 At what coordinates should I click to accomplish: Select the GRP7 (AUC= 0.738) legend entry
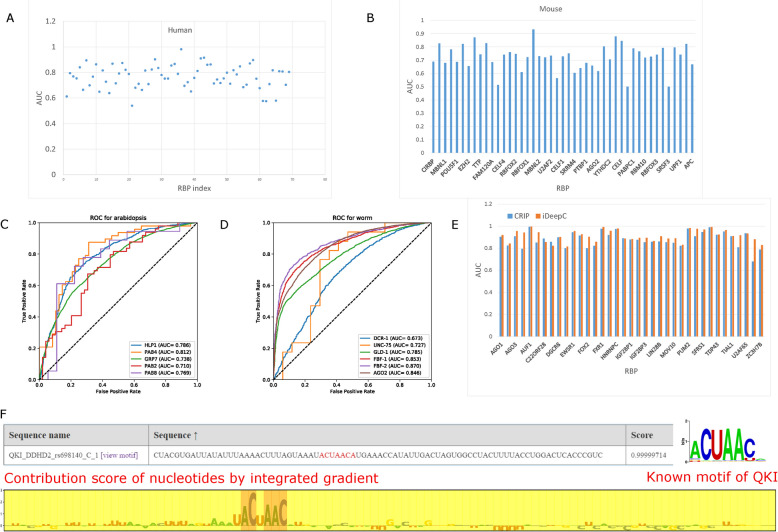tap(161, 359)
